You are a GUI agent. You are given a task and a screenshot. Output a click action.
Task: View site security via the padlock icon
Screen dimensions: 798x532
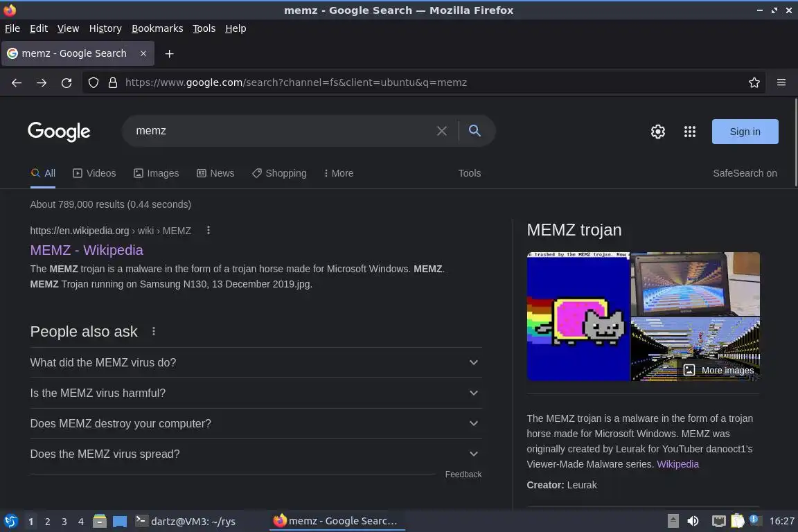coord(113,82)
